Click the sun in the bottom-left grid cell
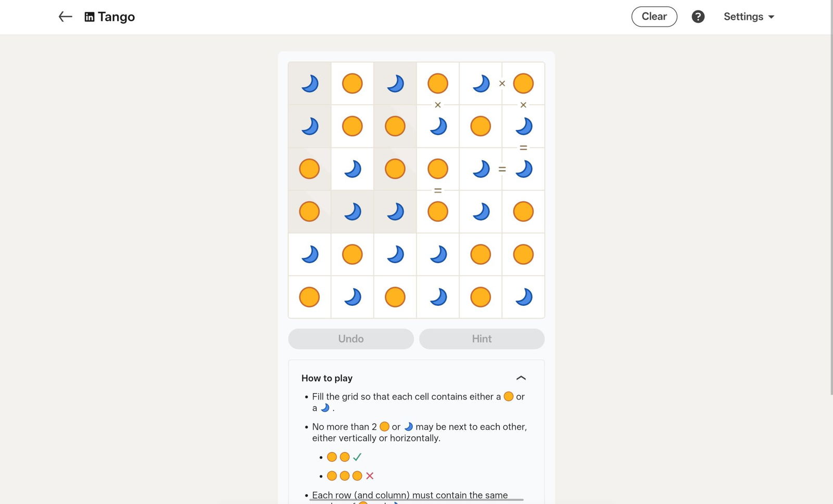 click(x=310, y=297)
